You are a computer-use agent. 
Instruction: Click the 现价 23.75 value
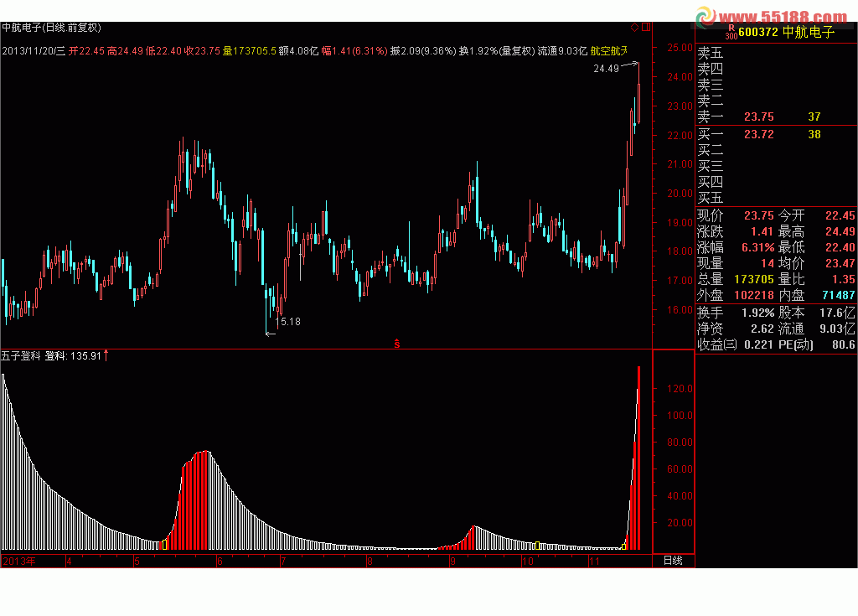[759, 215]
